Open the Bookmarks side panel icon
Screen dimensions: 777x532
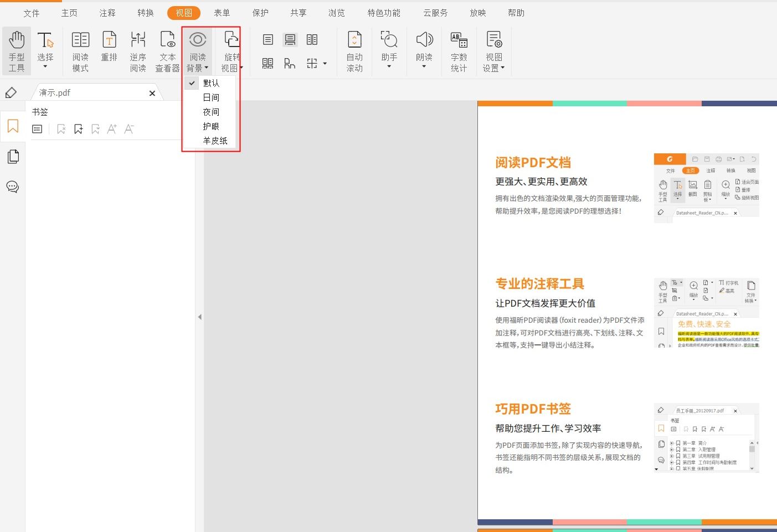pos(13,126)
